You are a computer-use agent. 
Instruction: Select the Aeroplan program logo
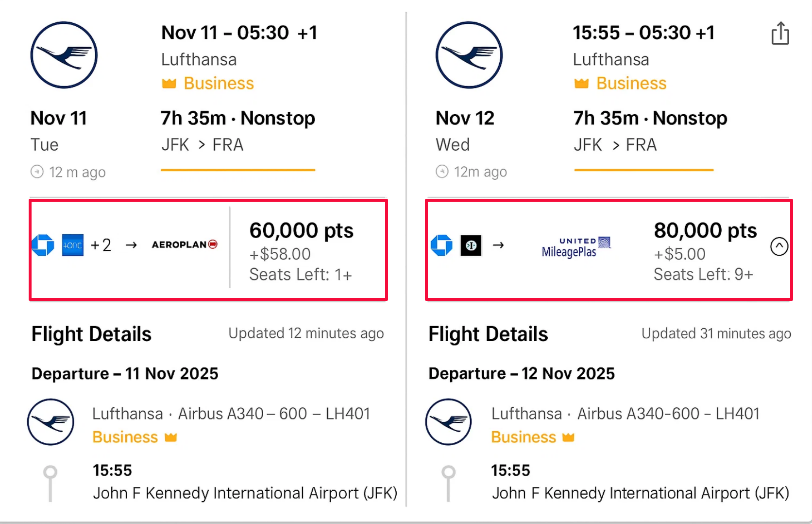click(x=184, y=245)
